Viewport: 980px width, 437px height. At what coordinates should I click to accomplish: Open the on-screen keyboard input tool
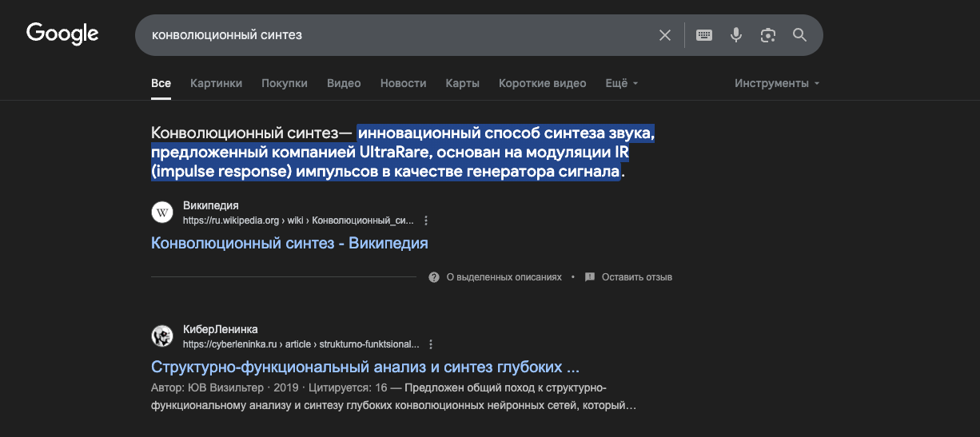[x=704, y=35]
